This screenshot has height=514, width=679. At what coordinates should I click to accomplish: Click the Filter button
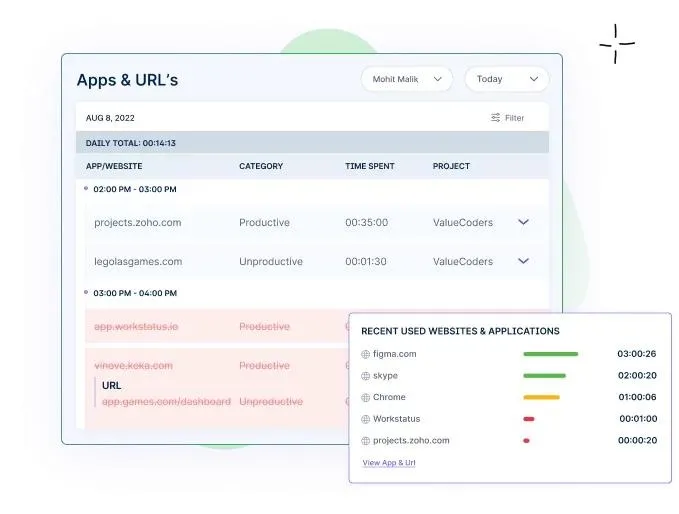508,118
